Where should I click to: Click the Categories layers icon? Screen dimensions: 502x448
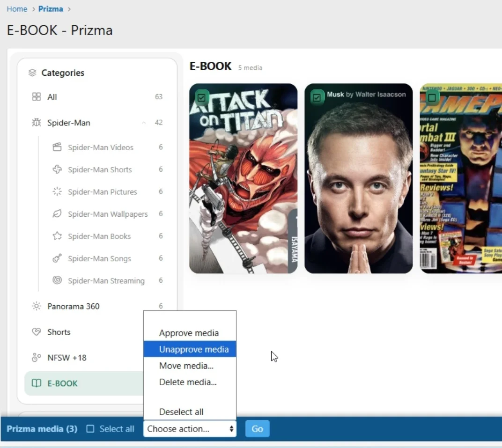click(x=32, y=73)
